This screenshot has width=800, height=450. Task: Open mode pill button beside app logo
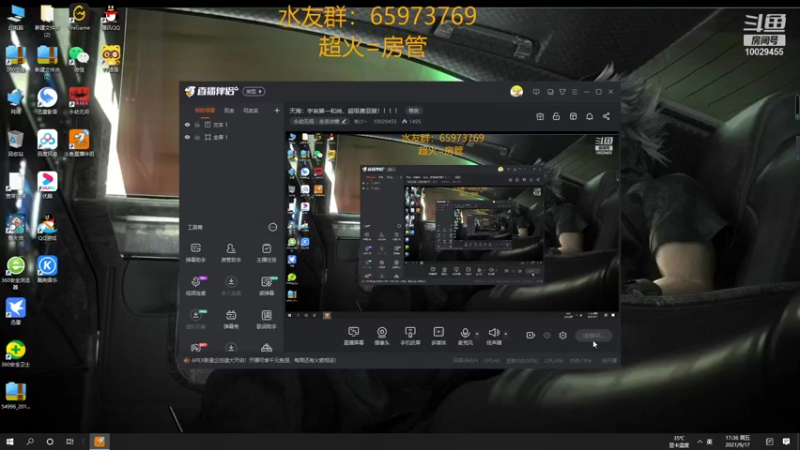click(x=254, y=91)
